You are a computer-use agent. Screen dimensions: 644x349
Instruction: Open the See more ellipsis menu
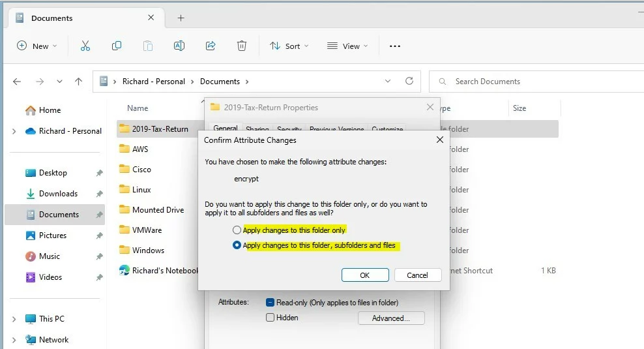tap(395, 46)
